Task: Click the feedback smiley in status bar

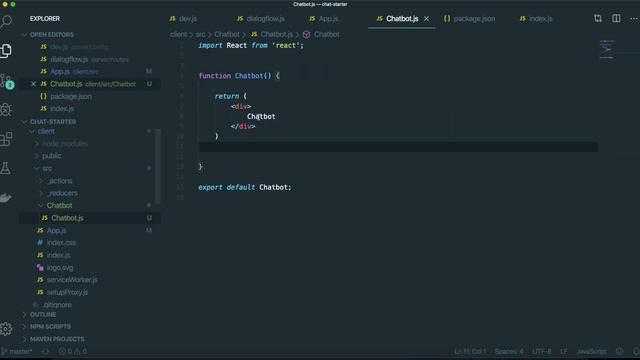Action: [x=619, y=351]
